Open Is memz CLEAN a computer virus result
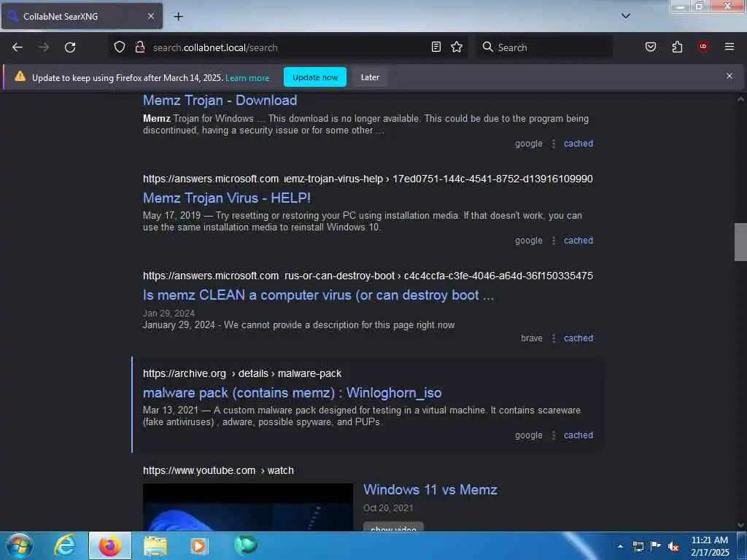747x560 pixels. (318, 295)
